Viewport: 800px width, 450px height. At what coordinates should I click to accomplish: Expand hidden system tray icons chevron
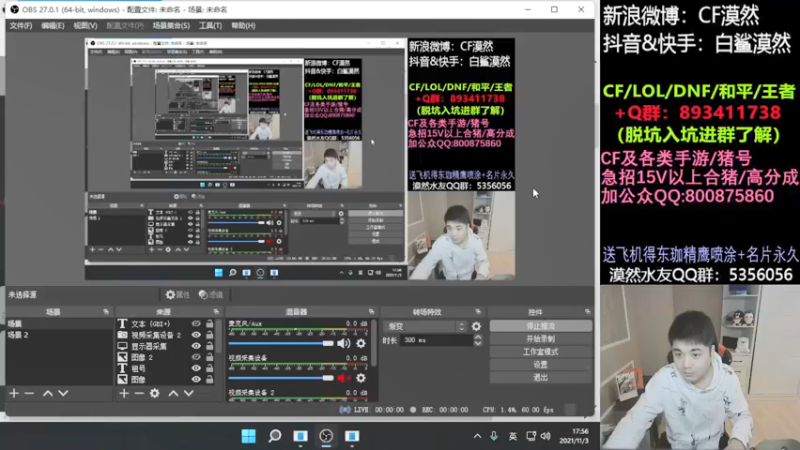pyautogui.click(x=477, y=436)
